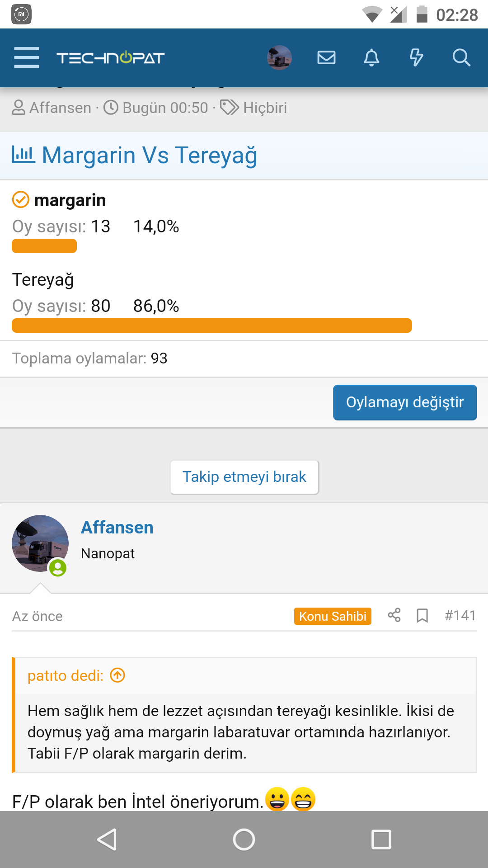Open the private messages envelope icon
Viewport: 488px width, 868px height.
coord(326,57)
